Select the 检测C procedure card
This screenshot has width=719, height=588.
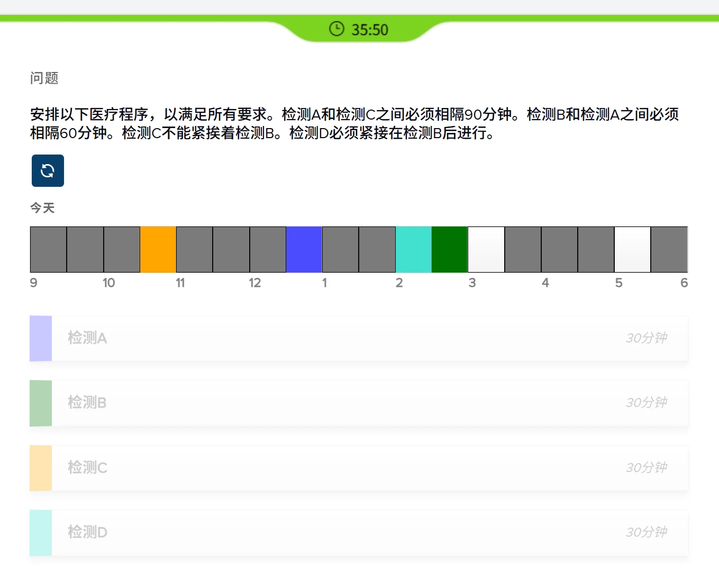pyautogui.click(x=359, y=468)
